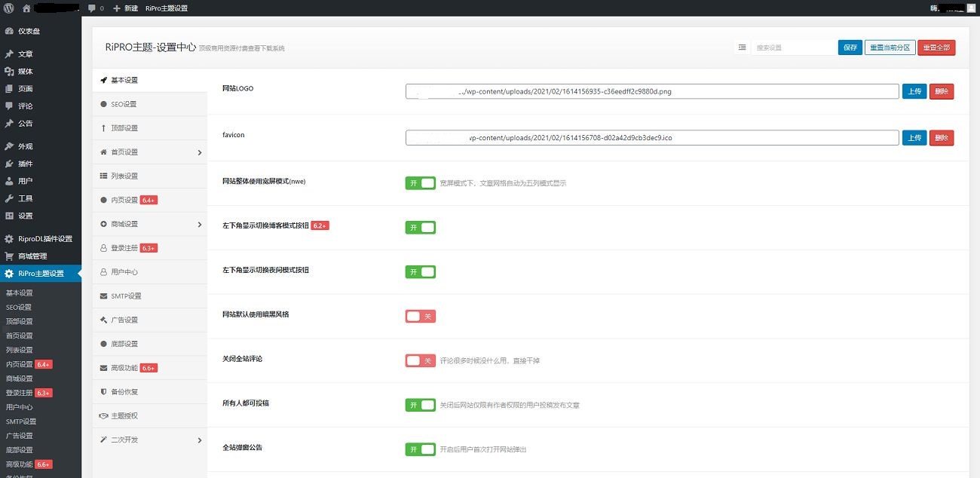Open 仪表盘 dashboard icon in sidebar
This screenshot has height=478, width=980.
tap(9, 31)
